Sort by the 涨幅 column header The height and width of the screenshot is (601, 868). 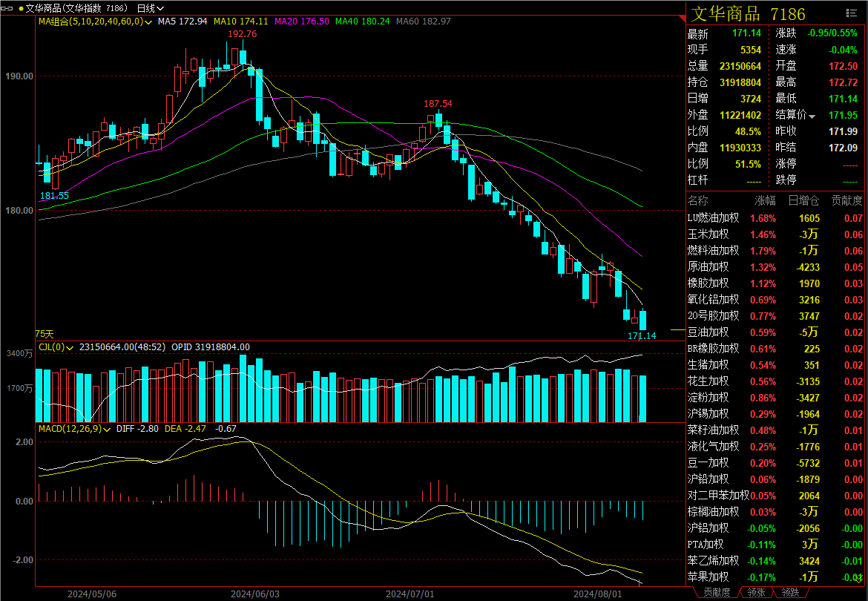[x=765, y=201]
